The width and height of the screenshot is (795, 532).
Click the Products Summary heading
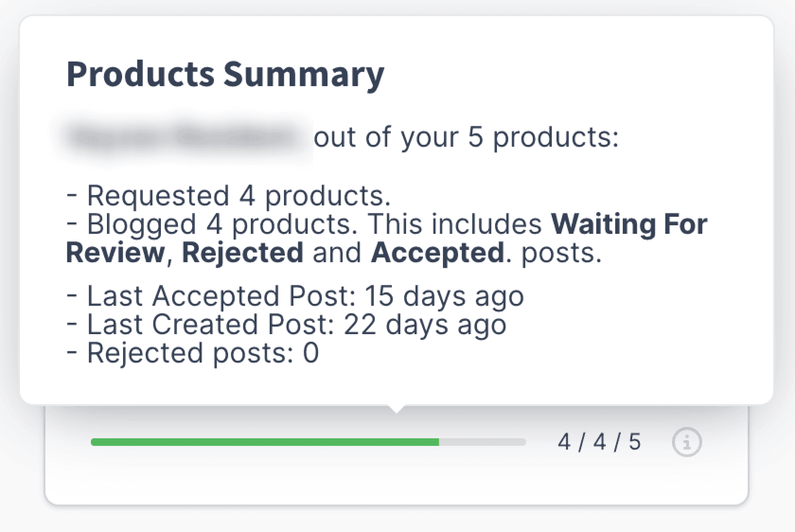pyautogui.click(x=225, y=75)
